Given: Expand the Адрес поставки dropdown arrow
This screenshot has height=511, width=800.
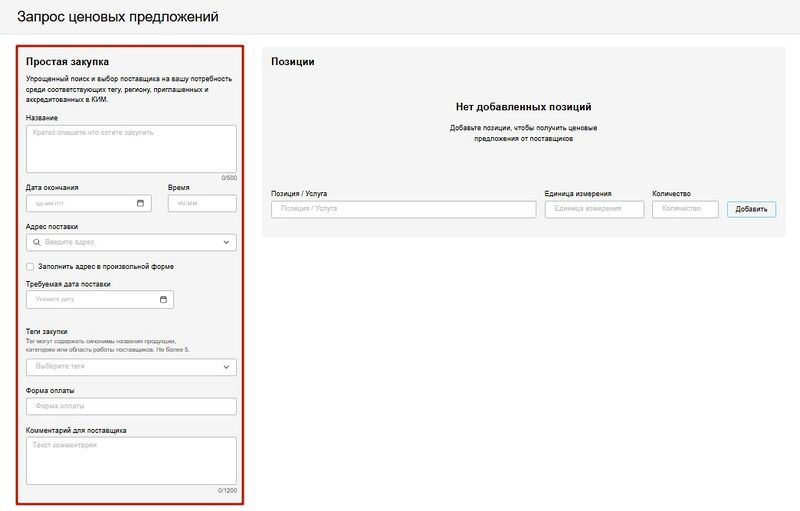Looking at the screenshot, I should 226,242.
